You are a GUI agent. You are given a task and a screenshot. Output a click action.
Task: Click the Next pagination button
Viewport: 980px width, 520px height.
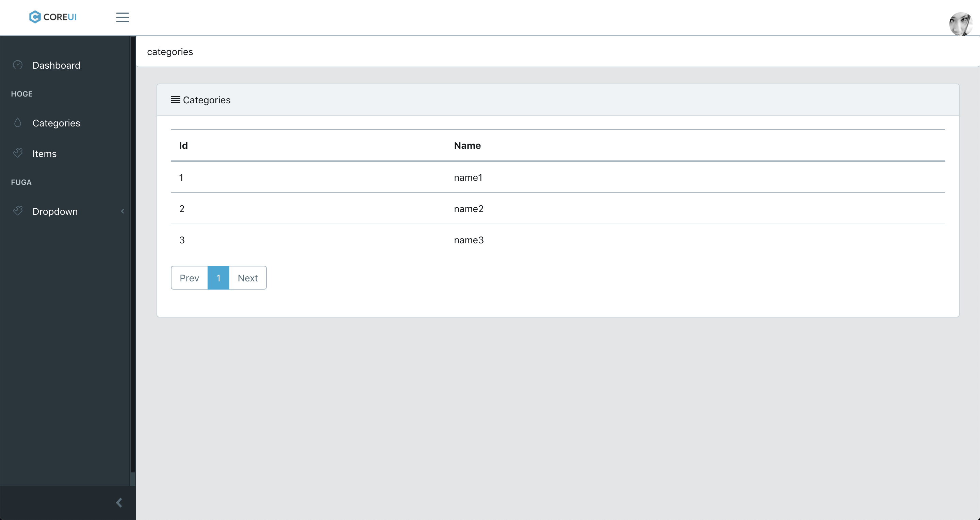(x=247, y=278)
